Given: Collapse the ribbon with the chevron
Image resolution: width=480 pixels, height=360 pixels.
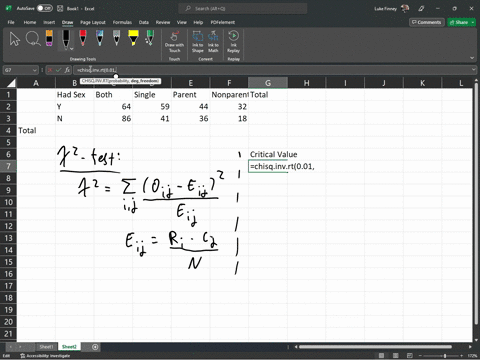Looking at the screenshot, I should click(x=472, y=58).
